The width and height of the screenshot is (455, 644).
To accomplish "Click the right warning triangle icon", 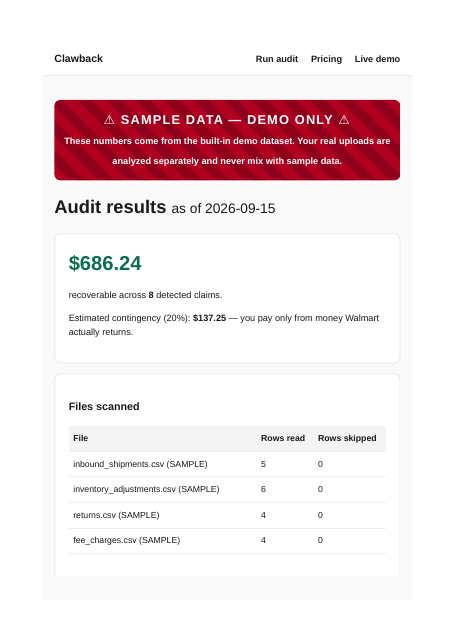I will (x=344, y=120).
